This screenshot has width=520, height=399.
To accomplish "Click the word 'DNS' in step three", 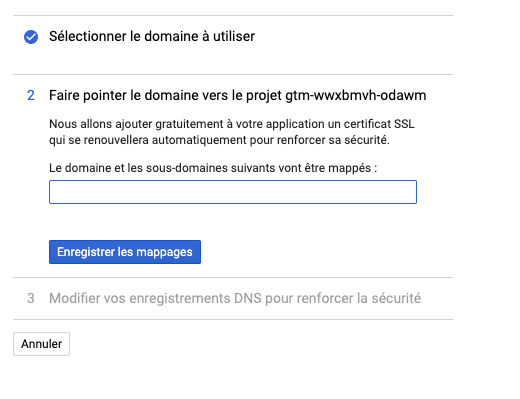I will pos(248,298).
